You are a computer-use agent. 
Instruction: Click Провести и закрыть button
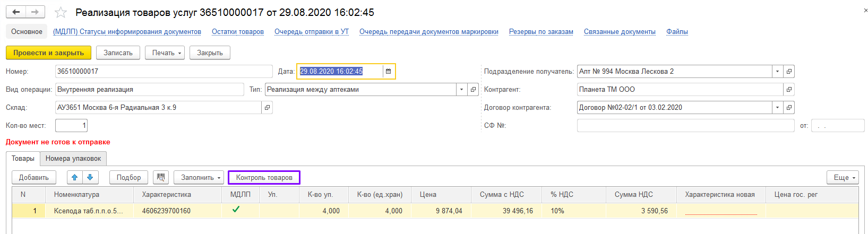click(x=48, y=53)
